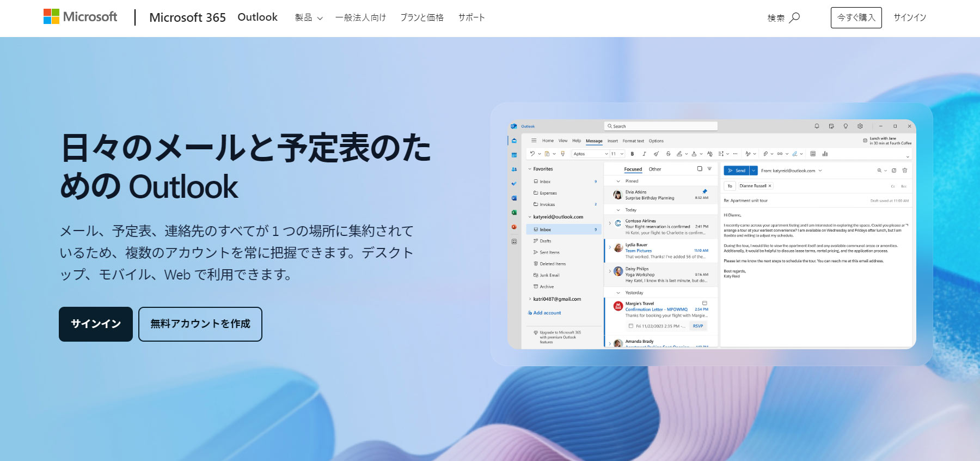The width and height of the screenshot is (980, 461).
Task: Click the Outlook Search field
Action: pyautogui.click(x=660, y=126)
